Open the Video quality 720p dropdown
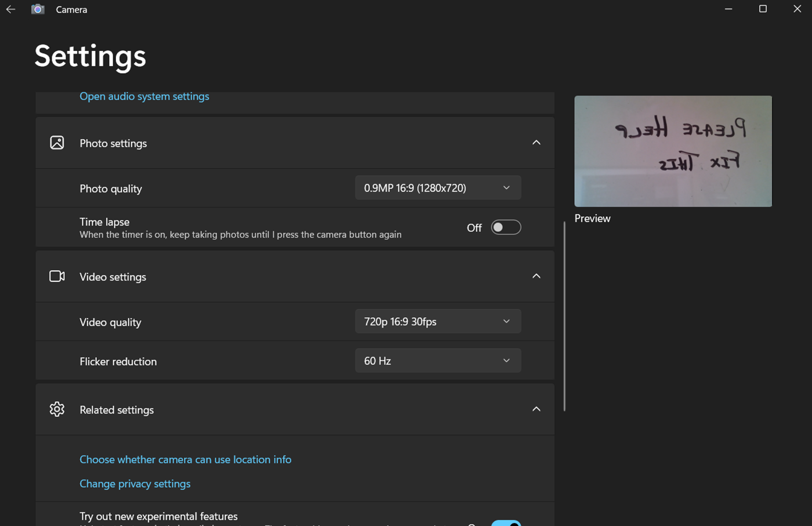812x526 pixels. [438, 321]
